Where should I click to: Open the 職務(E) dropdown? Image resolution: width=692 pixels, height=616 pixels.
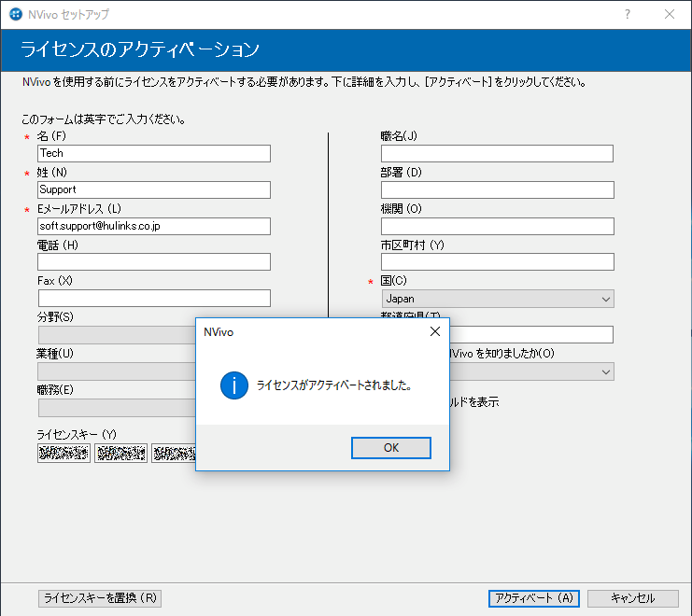click(x=117, y=408)
